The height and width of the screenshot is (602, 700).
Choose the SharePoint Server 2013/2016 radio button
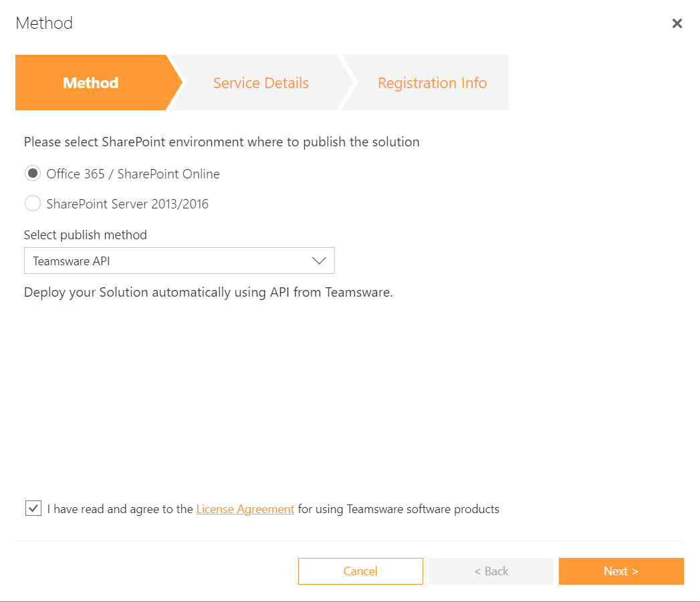click(x=33, y=204)
